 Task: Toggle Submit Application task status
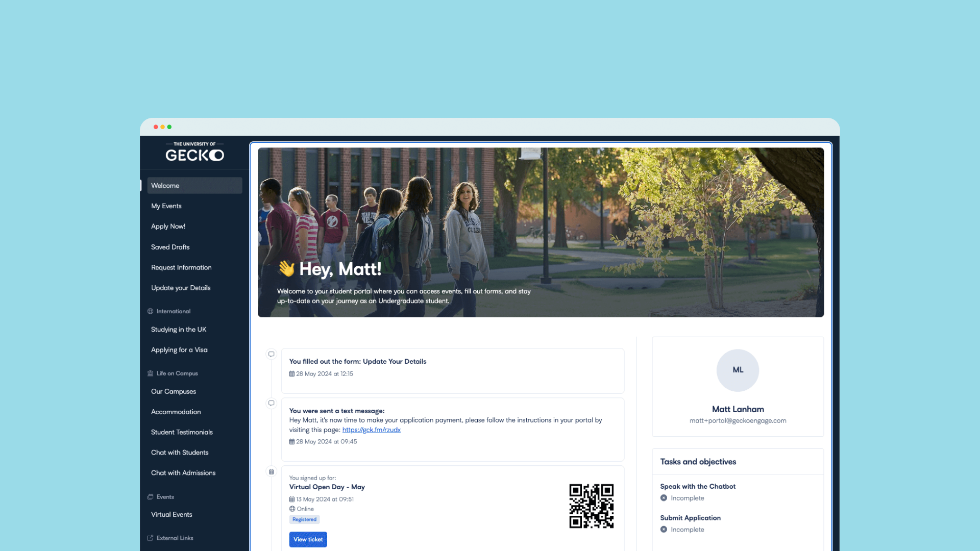click(x=664, y=530)
